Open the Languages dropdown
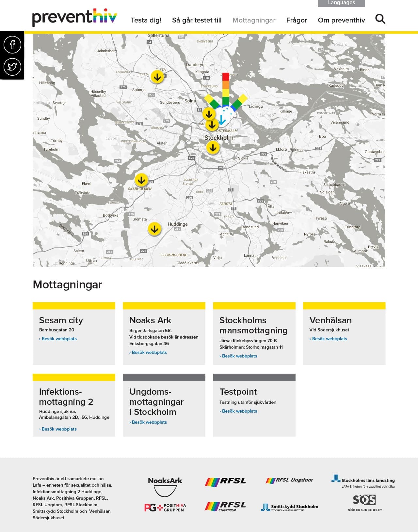The image size is (418, 532). tap(341, 3)
